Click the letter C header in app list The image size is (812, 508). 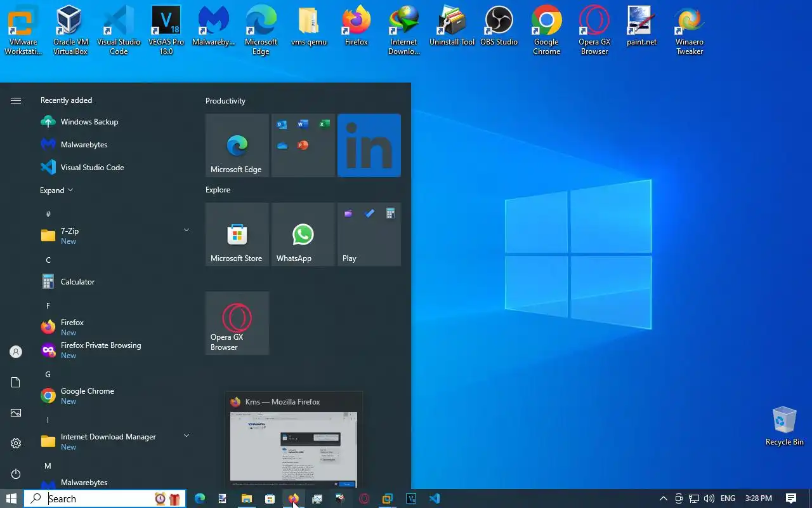click(x=48, y=260)
